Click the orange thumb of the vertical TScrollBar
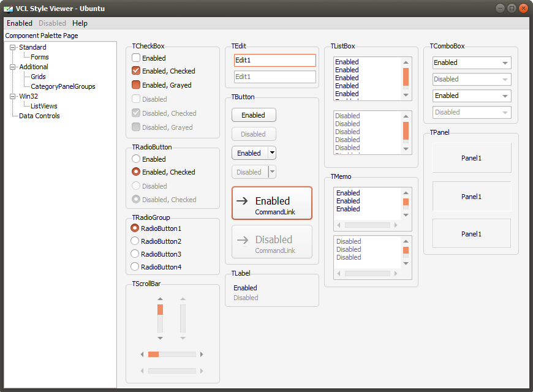Image resolution: width=533 pixels, height=392 pixels. [160, 310]
